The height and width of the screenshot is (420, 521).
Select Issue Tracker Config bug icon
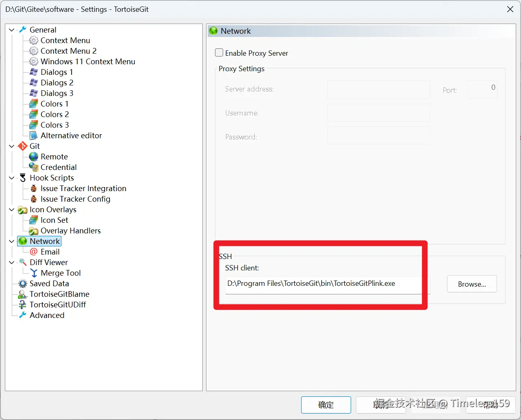[34, 199]
